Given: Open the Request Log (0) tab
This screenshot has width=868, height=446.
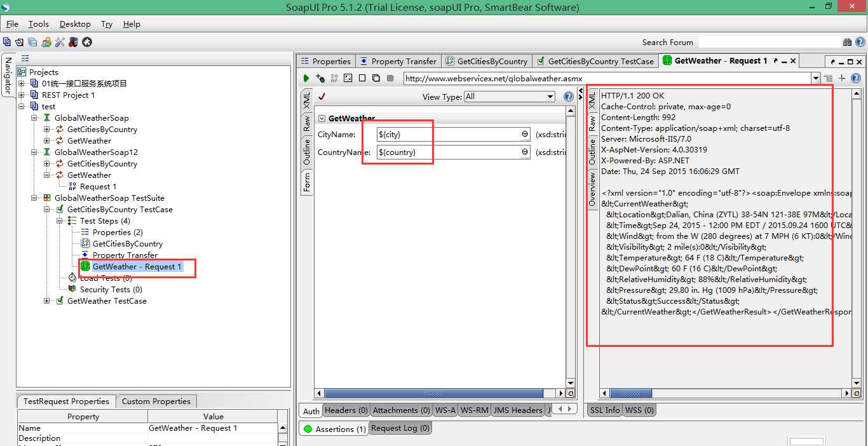Looking at the screenshot, I should 400,428.
